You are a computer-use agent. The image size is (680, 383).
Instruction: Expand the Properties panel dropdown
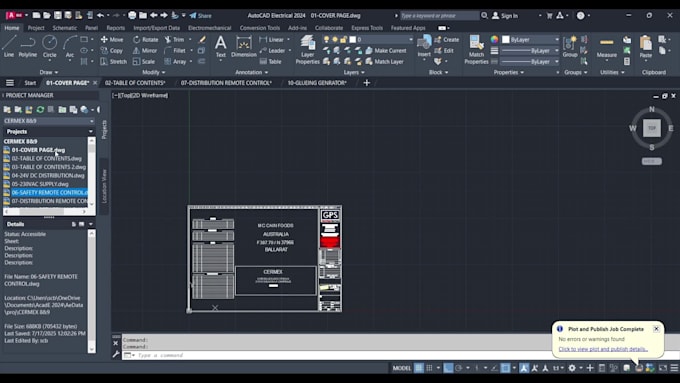point(509,72)
